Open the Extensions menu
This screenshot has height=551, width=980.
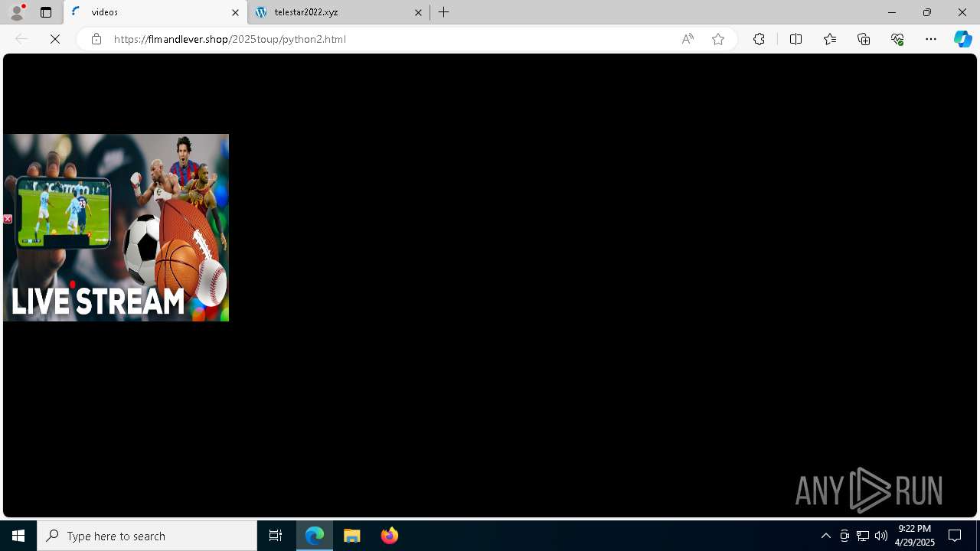(x=759, y=39)
